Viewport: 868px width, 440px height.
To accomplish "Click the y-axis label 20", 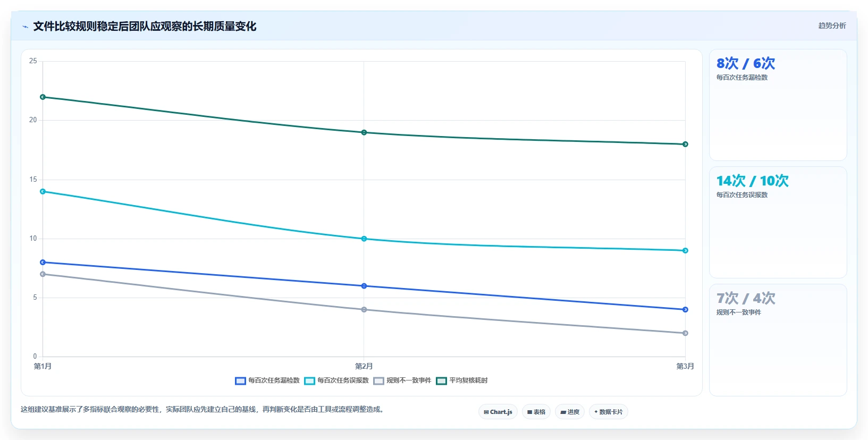I will [x=33, y=120].
